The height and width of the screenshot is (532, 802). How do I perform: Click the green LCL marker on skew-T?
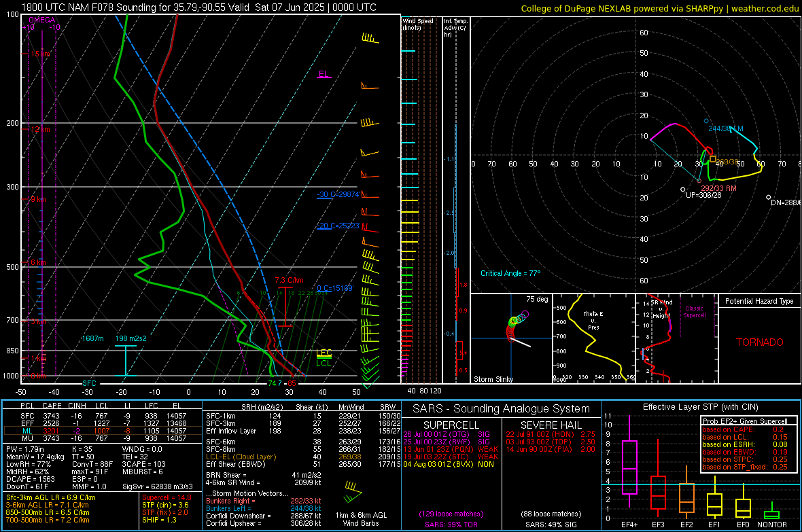pos(324,363)
